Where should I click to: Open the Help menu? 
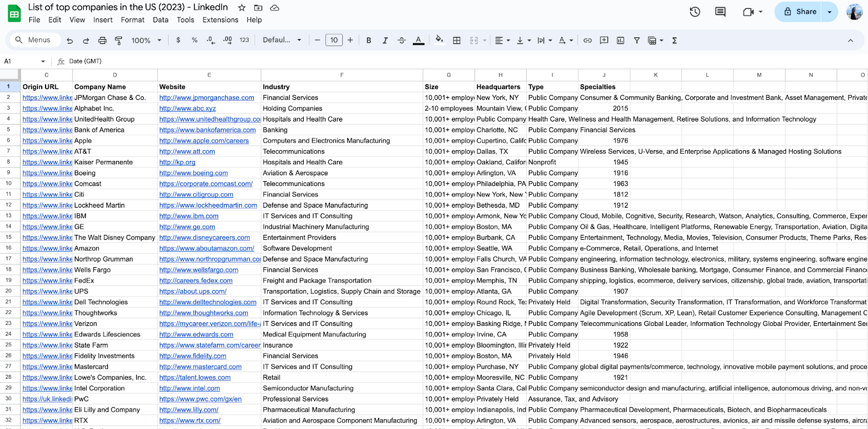[x=254, y=20]
